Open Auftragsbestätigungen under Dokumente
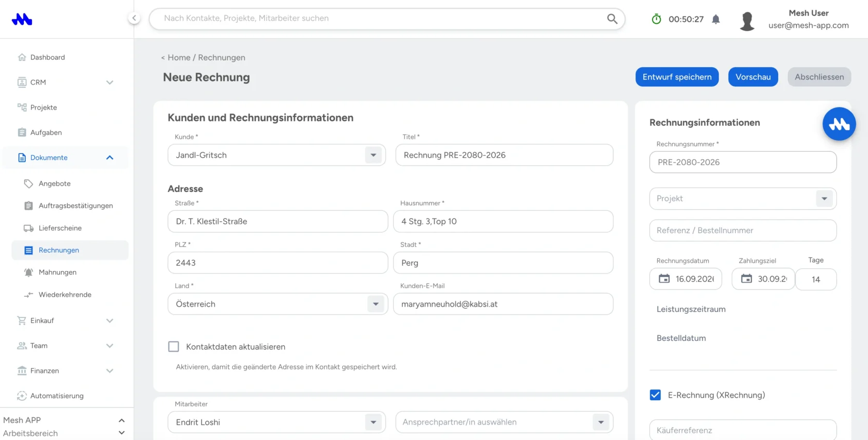Screen dimensions: 868x440 (x=75, y=206)
